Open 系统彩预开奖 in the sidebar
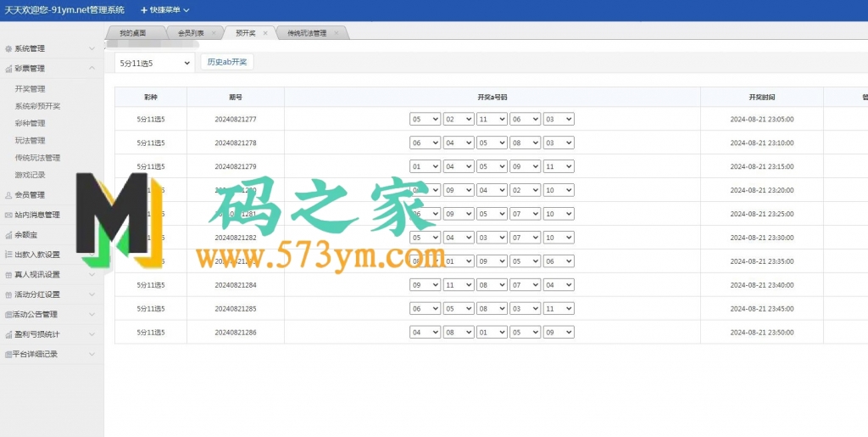Viewport: 868px width, 437px height. click(x=37, y=106)
